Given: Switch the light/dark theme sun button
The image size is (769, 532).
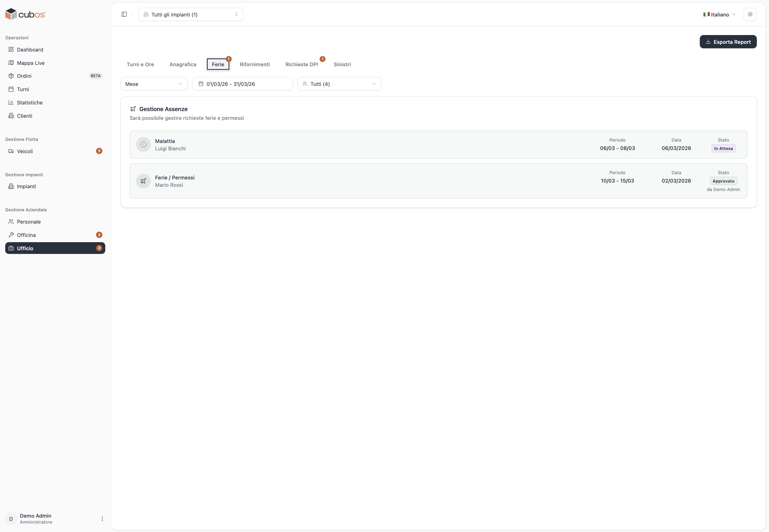Looking at the screenshot, I should click(750, 14).
